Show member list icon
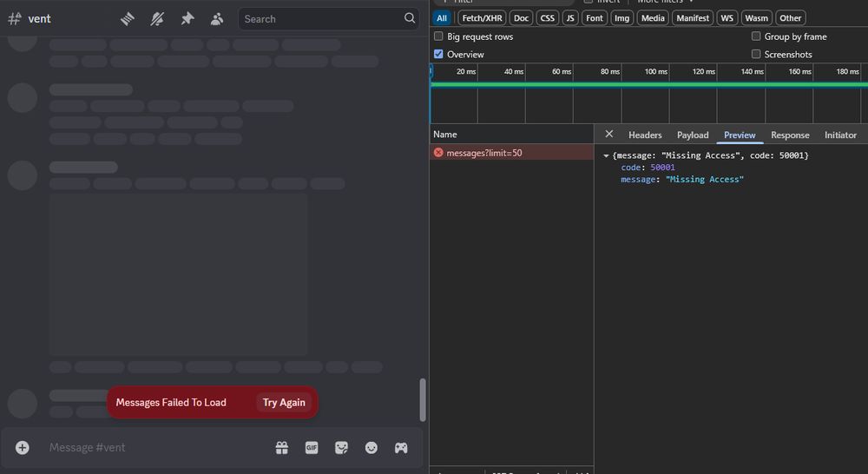 click(x=217, y=19)
